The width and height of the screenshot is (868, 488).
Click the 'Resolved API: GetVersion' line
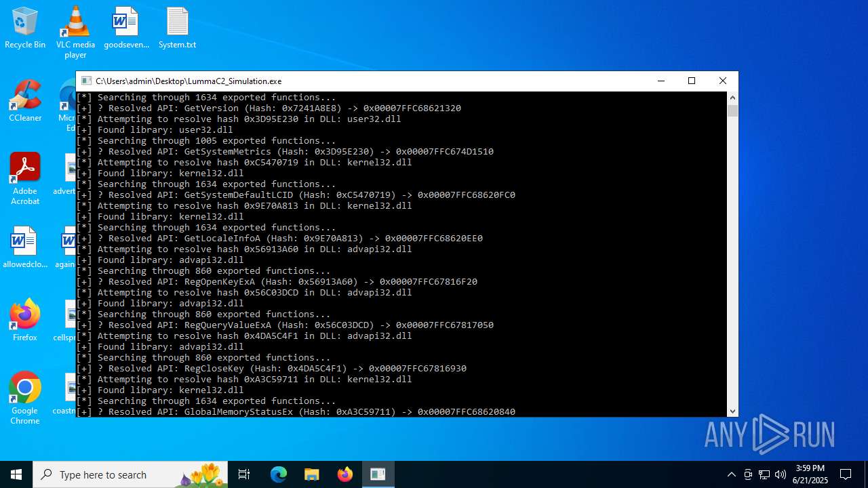click(269, 108)
